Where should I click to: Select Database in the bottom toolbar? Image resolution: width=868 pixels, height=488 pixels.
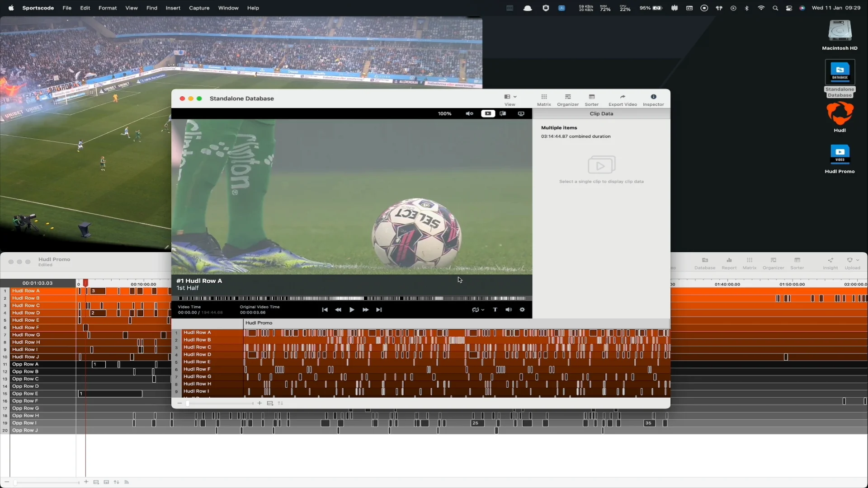705,263
